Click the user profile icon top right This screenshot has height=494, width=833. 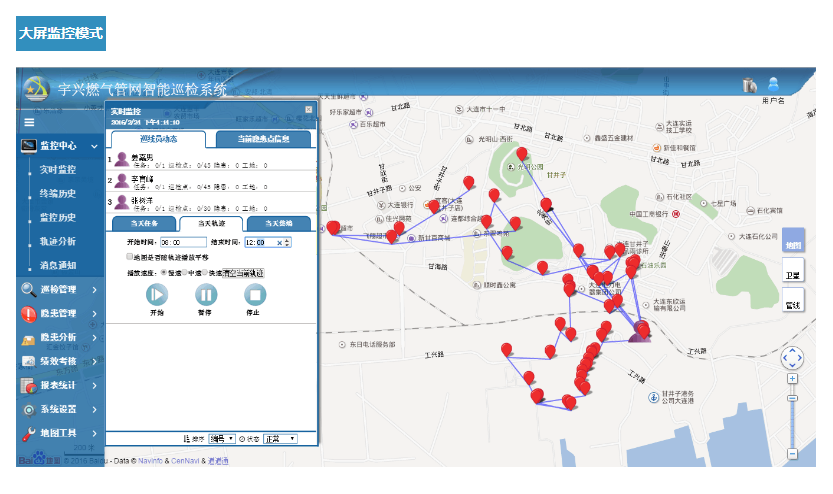[x=773, y=85]
